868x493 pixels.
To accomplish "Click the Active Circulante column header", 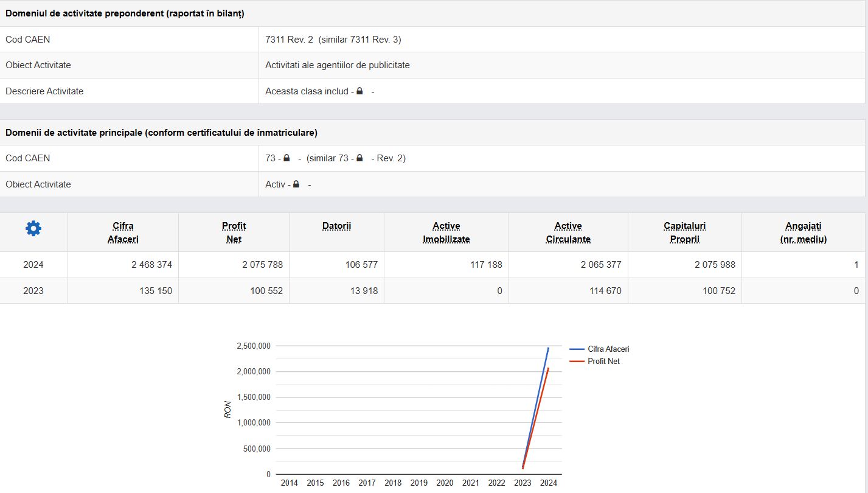I will pos(568,233).
